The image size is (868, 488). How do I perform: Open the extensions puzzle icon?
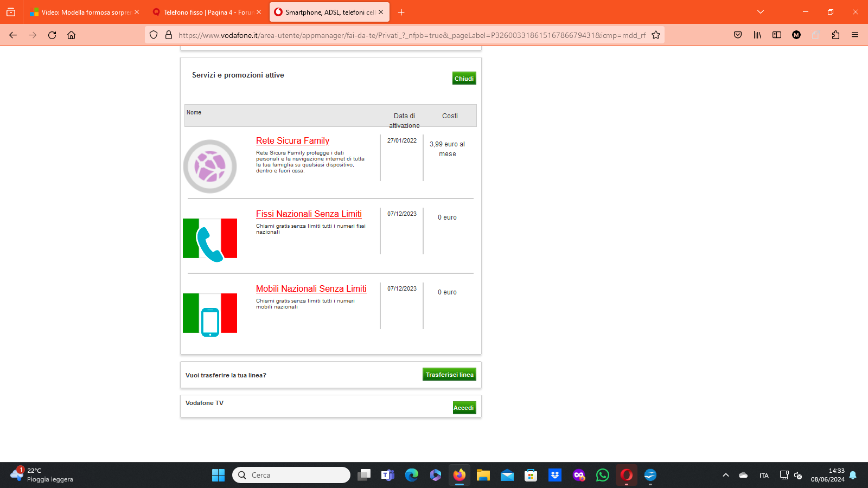[x=835, y=35]
